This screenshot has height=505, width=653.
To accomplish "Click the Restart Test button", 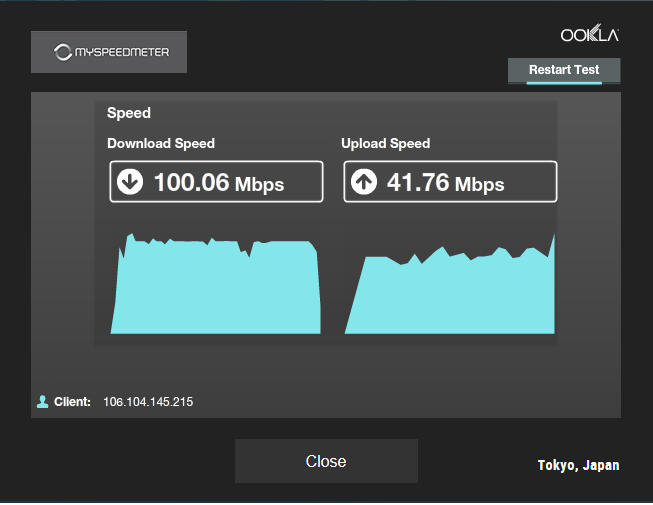I will (x=564, y=71).
